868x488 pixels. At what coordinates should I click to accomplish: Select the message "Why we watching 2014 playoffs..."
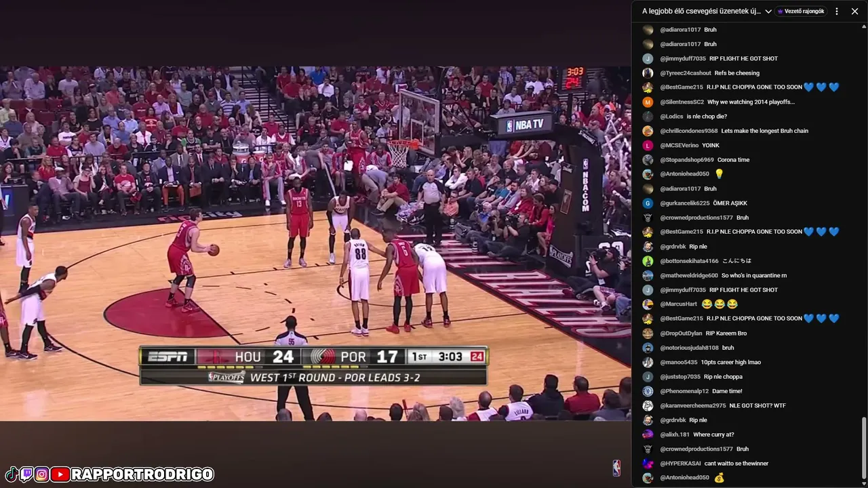751,102
